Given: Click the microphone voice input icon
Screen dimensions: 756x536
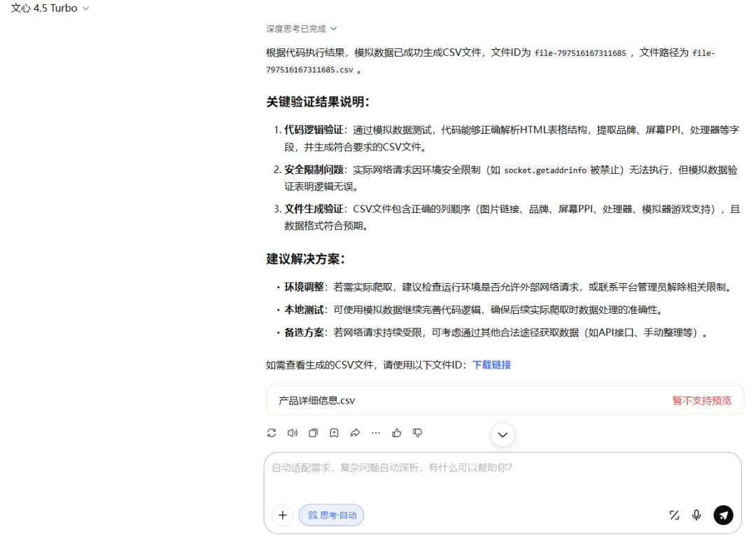Looking at the screenshot, I should (696, 515).
